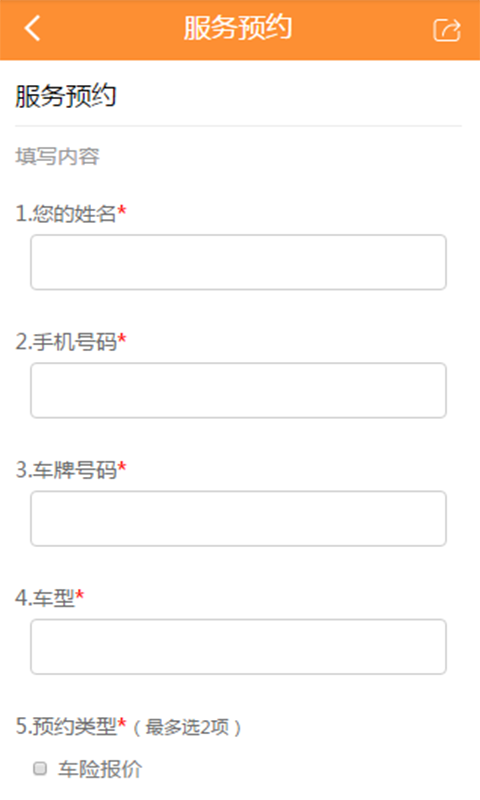Go back using the header arrow
Screen dimensions: 480x800
click(x=32, y=28)
